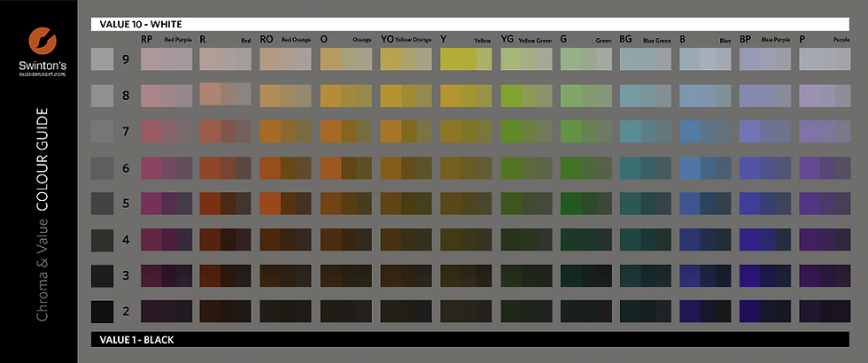The image size is (868, 363).
Task: Select the G hue column label
Action: pos(564,39)
